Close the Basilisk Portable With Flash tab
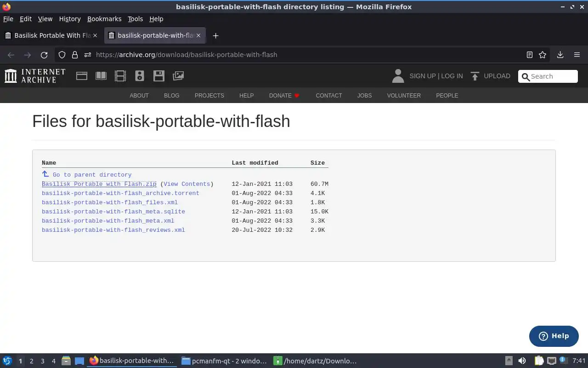 tap(95, 35)
